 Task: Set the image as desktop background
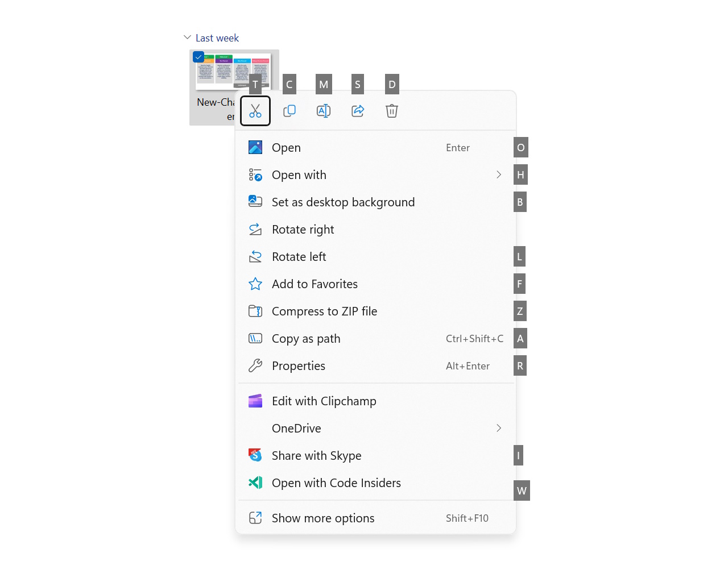pos(343,202)
